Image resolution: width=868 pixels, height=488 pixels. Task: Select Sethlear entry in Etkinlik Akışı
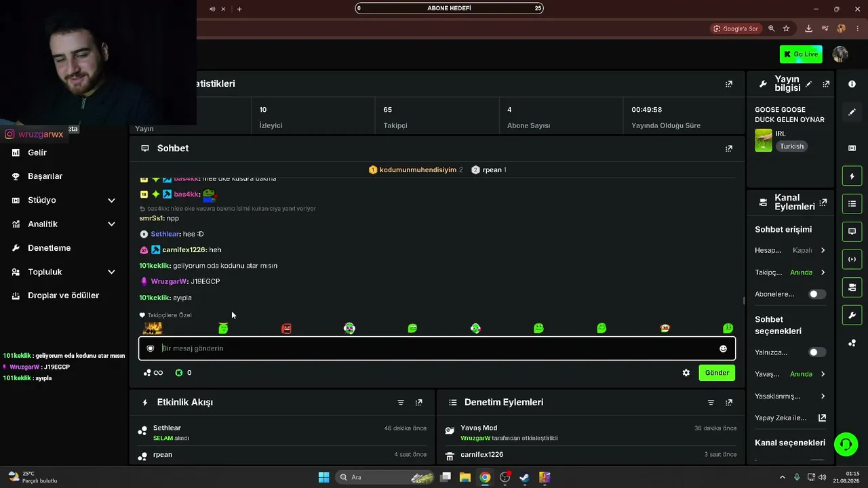(x=282, y=432)
